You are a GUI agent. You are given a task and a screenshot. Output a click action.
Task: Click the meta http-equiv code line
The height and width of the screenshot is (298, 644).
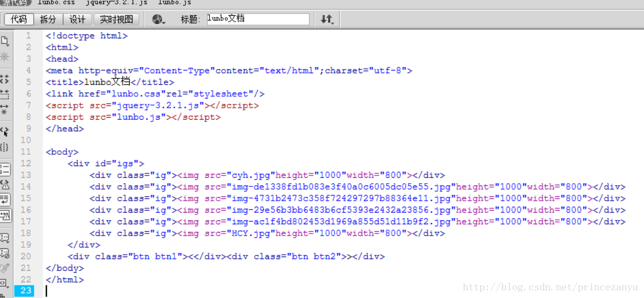229,71
